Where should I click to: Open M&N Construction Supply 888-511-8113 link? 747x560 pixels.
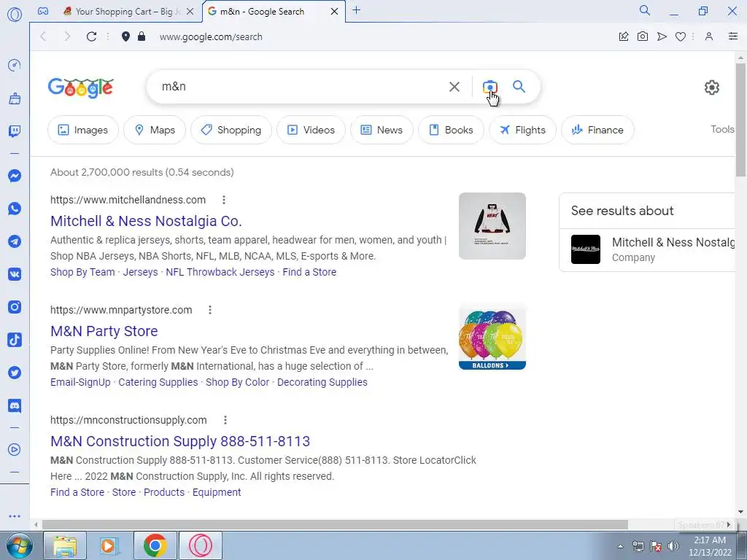(180, 441)
